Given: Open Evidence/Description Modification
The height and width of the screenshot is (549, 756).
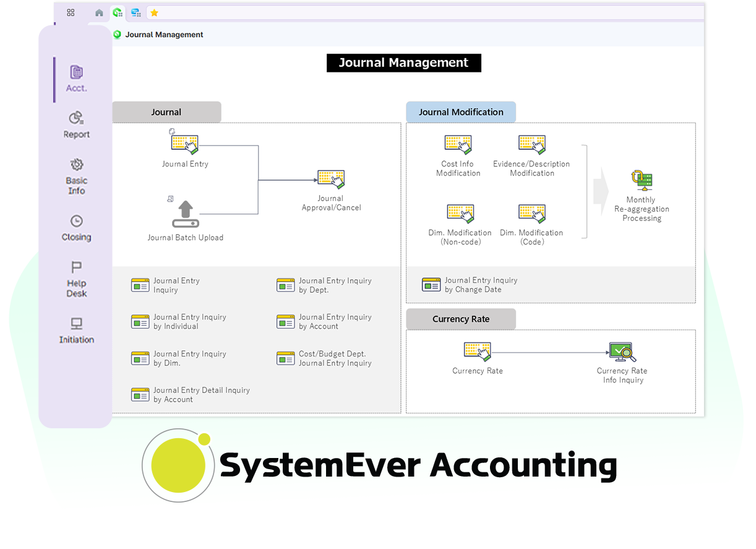Looking at the screenshot, I should (532, 144).
